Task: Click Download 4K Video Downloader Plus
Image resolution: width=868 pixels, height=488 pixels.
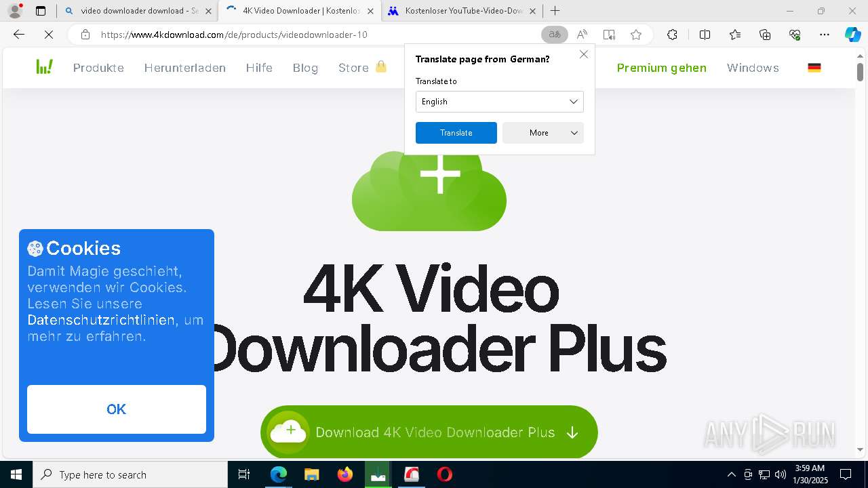Action: (x=429, y=432)
